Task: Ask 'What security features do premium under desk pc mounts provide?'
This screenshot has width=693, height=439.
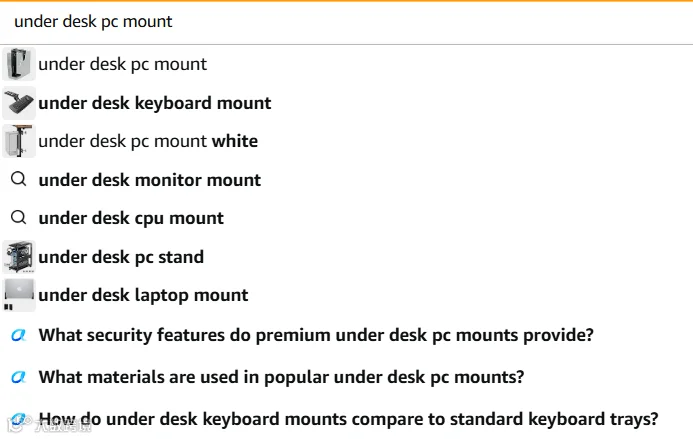Action: (x=316, y=335)
